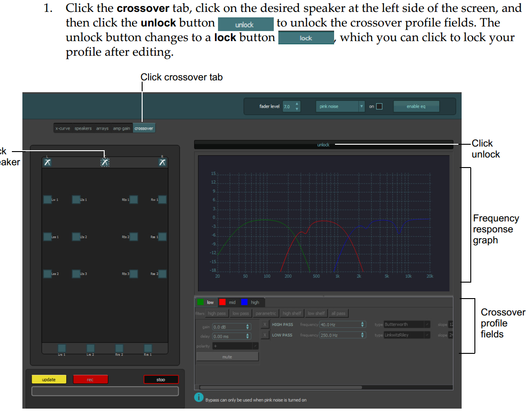Select the Rts 3 speaker square

coord(133,273)
